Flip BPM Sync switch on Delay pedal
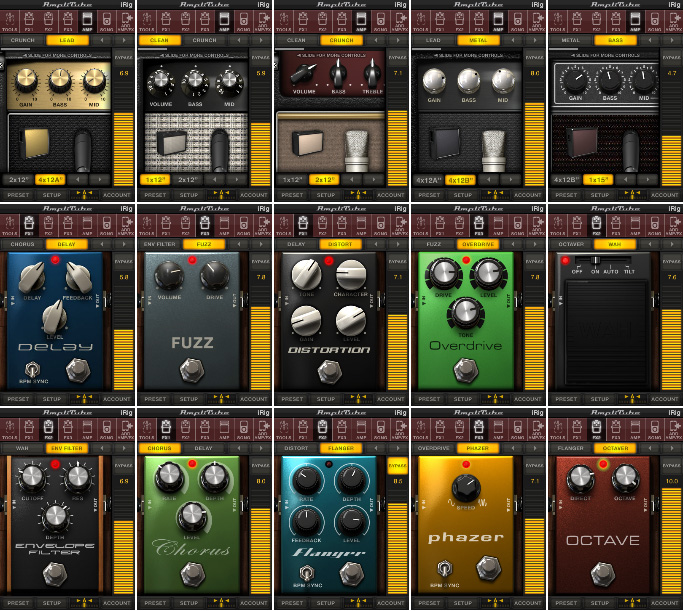Image resolution: width=684 pixels, height=611 pixels. click(32, 370)
